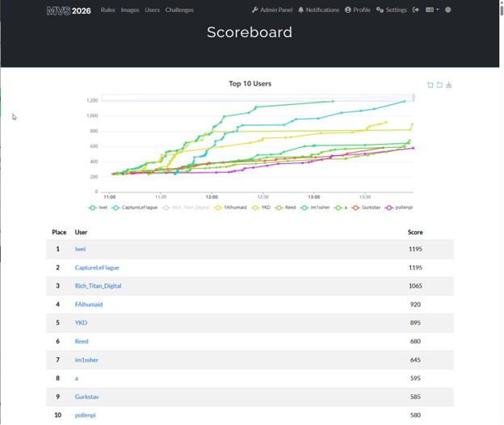
Task: Click the Score column header
Action: (415, 233)
